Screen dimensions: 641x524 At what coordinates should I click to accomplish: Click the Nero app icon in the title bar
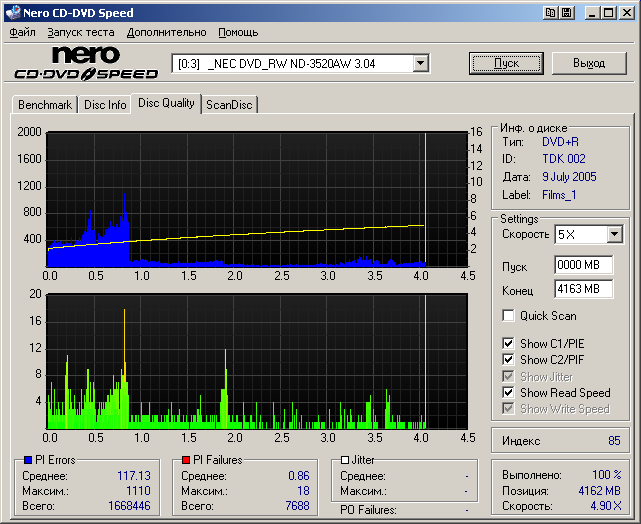click(x=12, y=13)
